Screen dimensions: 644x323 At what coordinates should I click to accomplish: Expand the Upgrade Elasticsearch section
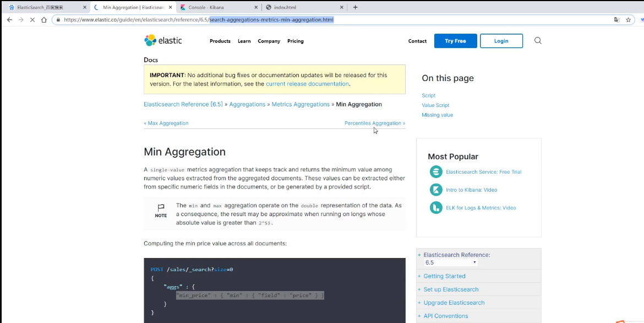454,303
